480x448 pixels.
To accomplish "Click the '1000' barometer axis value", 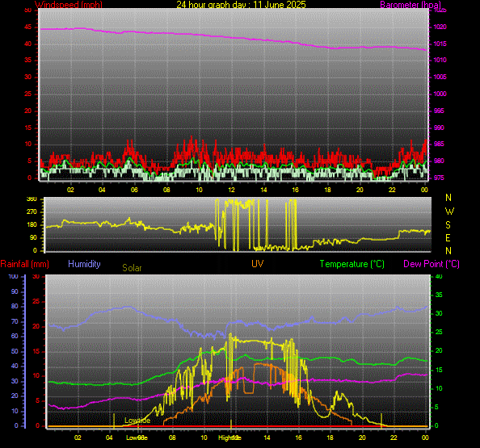I will (440, 94).
